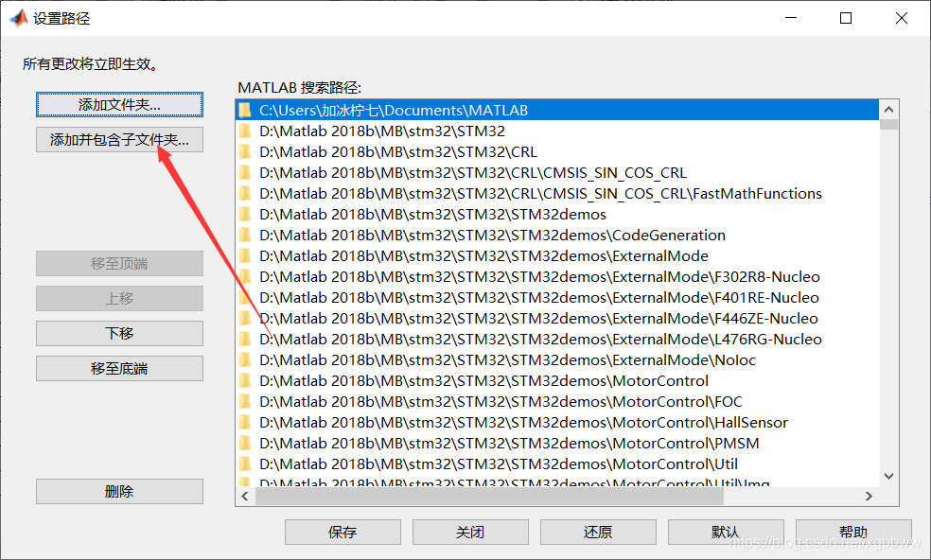This screenshot has height=560, width=931.
Task: Minimize the 设置路径 window
Action: pos(791,18)
